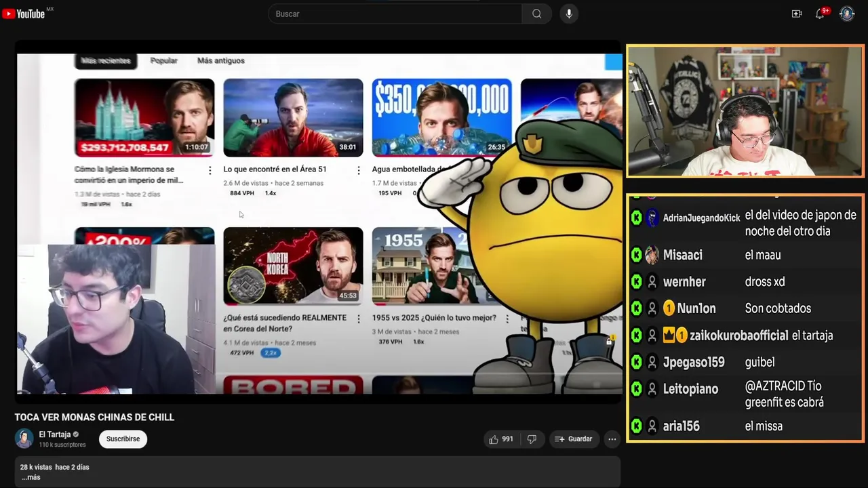Expand the description with ...más
This screenshot has height=488, width=868.
(31, 477)
